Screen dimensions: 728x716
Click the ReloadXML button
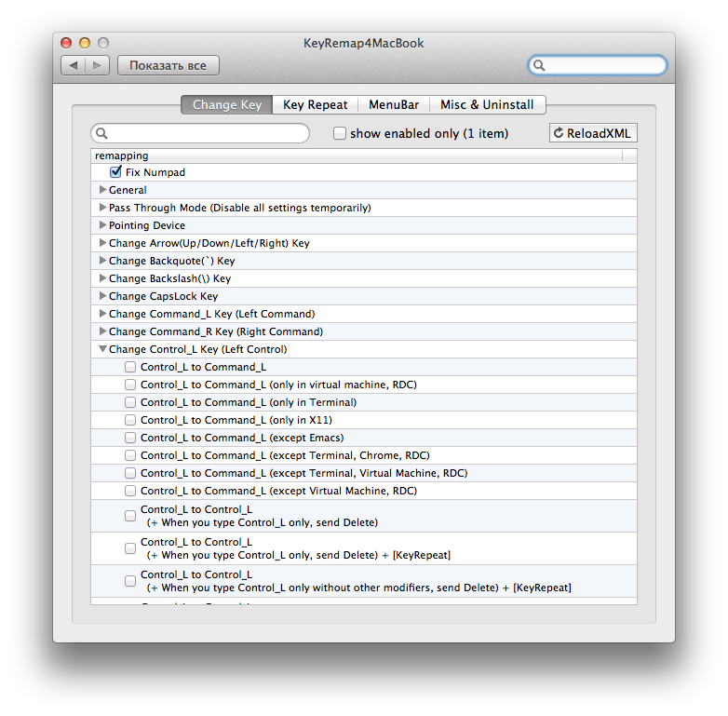(x=593, y=133)
